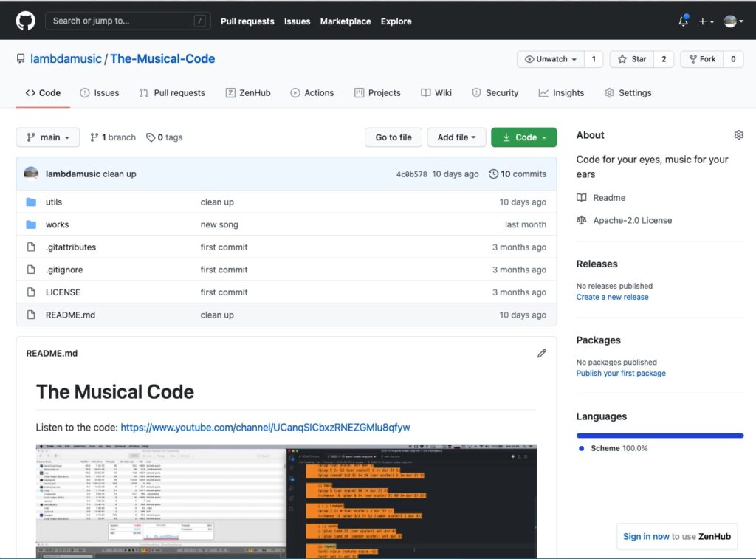Image resolution: width=756 pixels, height=559 pixels.
Task: Switch to the Projects tab
Action: [377, 92]
